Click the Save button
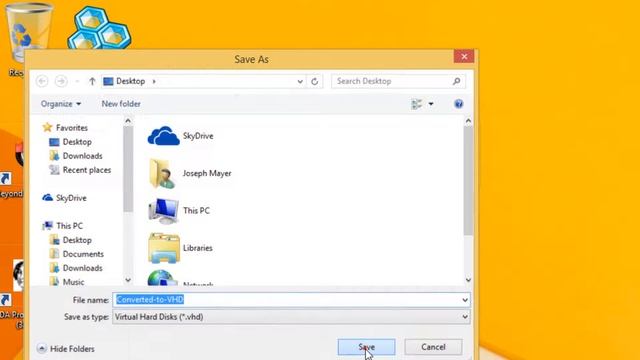Viewport: 640px width, 360px height. tap(367, 347)
